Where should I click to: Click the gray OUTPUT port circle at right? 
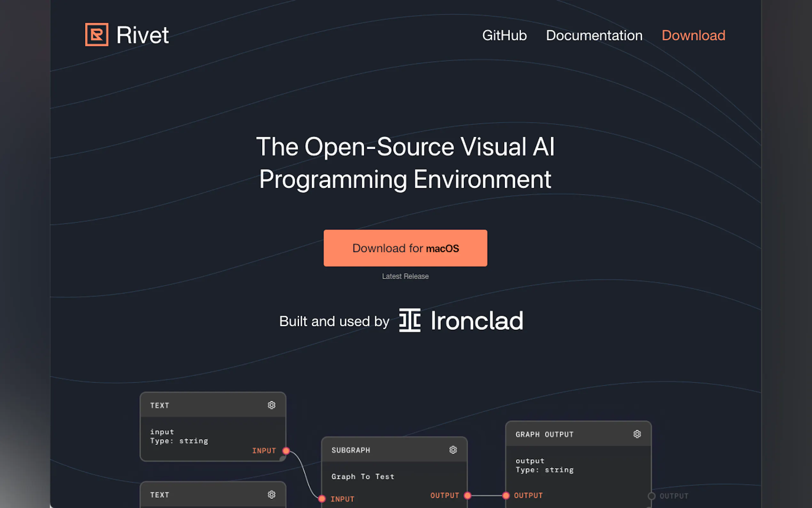(651, 496)
